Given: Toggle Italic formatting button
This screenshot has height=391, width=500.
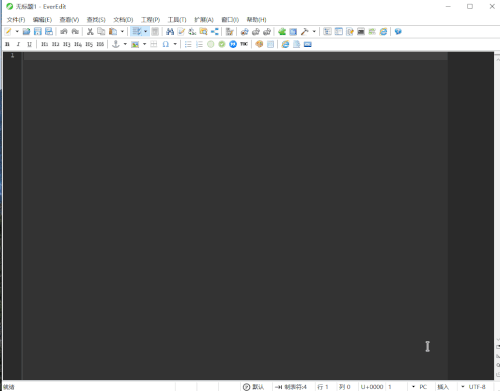Looking at the screenshot, I should click(x=18, y=44).
